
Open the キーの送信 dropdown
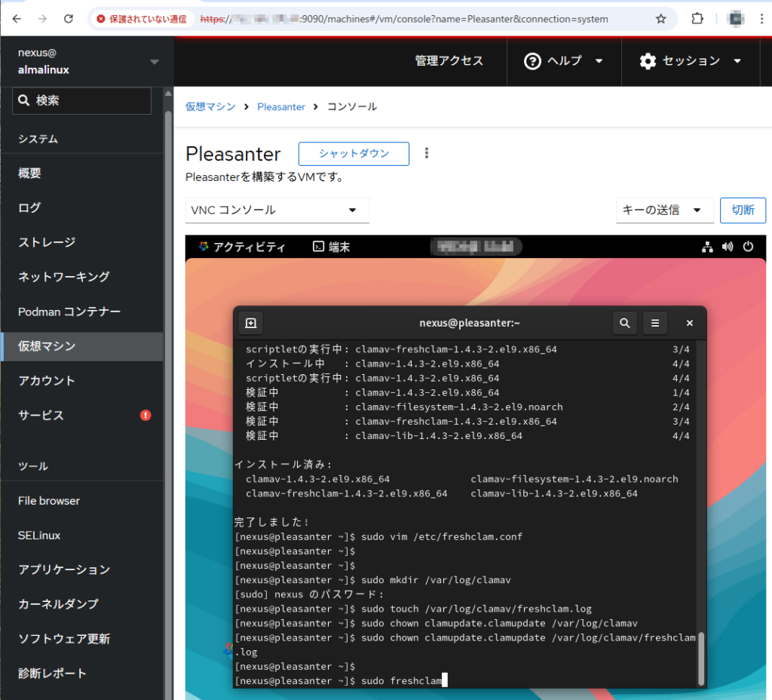(x=664, y=210)
